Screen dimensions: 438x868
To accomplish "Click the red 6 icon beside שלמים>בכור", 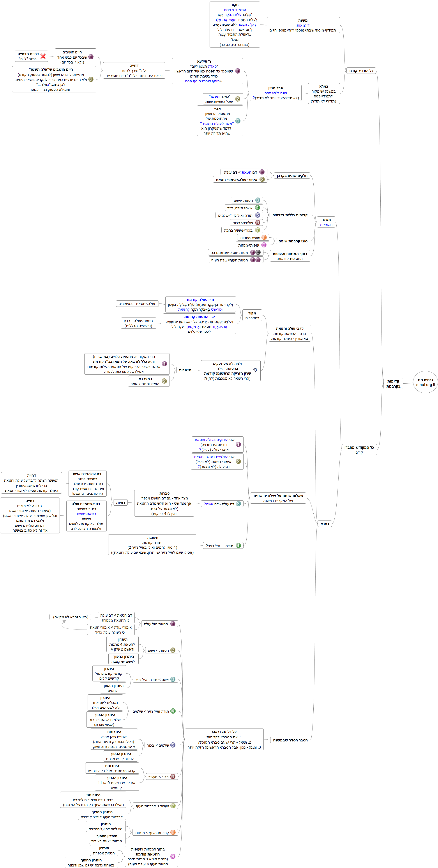I will [x=257, y=222].
